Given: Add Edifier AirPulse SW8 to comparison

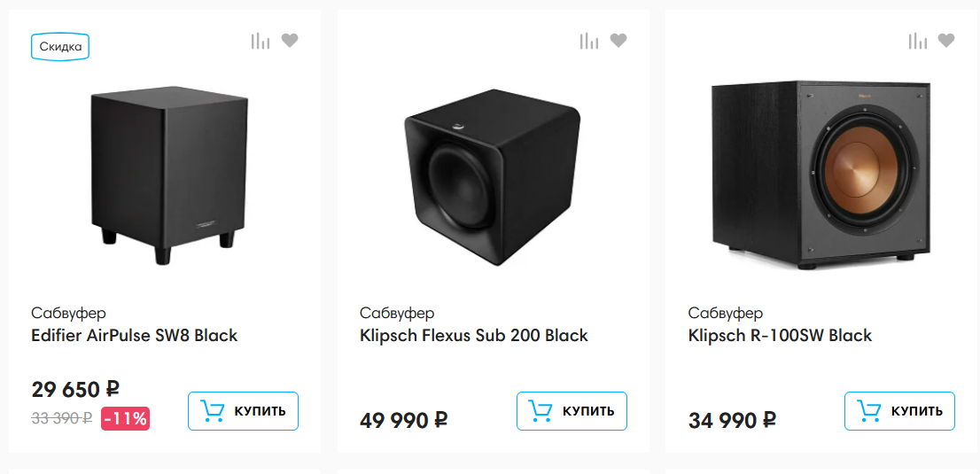Looking at the screenshot, I should click(260, 41).
